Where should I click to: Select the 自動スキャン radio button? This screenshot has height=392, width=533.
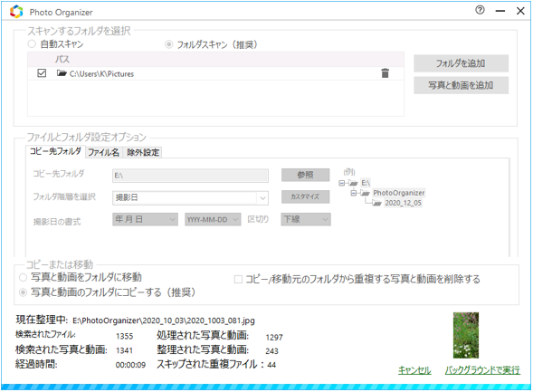[x=32, y=43]
